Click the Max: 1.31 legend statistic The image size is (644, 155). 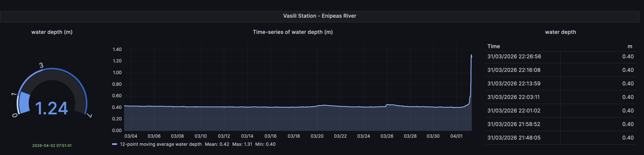tap(242, 144)
